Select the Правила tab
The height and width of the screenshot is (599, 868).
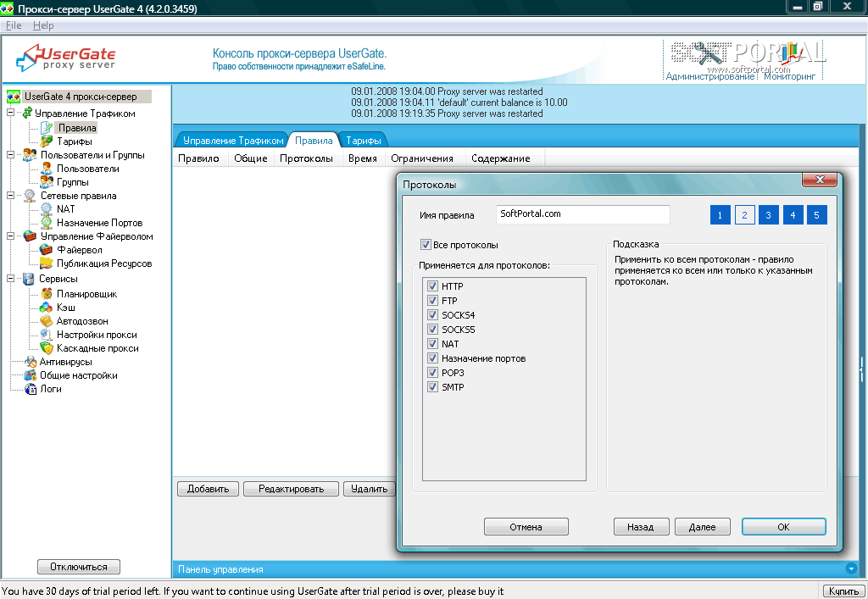click(x=314, y=141)
